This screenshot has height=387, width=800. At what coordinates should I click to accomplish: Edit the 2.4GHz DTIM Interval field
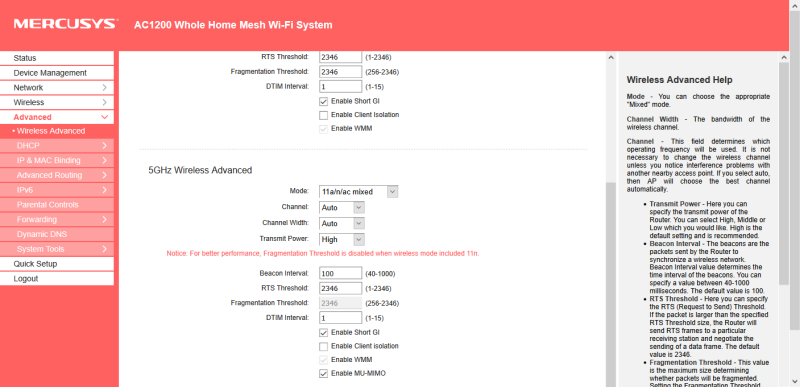point(340,87)
